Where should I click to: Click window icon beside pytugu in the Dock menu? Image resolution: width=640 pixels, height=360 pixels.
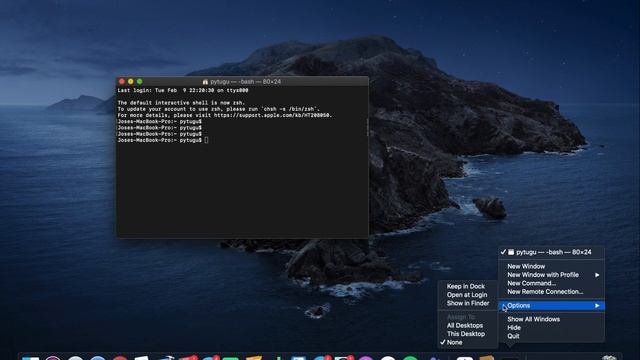click(x=511, y=252)
